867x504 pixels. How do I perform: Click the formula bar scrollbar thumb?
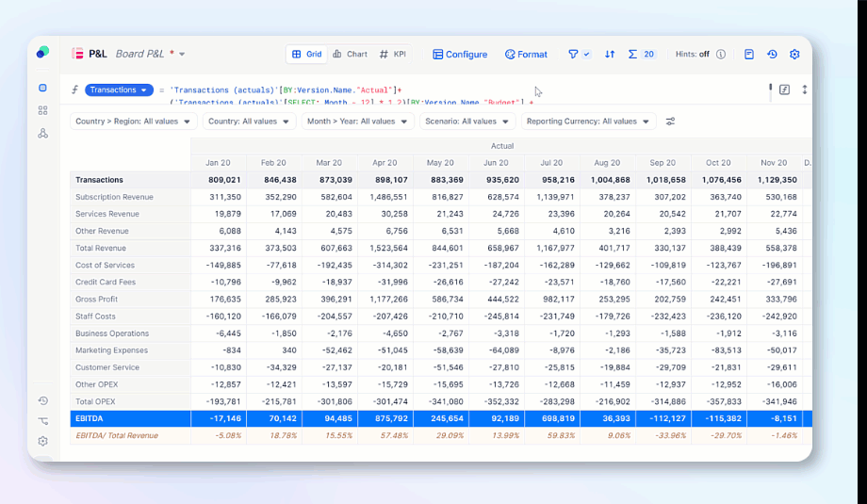click(x=770, y=89)
